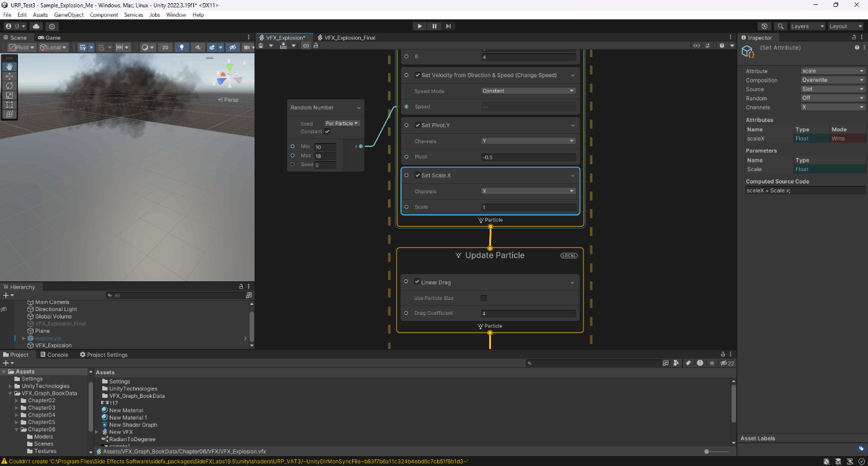Viewport: 868px width, 466px height.
Task: Select the Move tool in Scene
Action: point(9,76)
